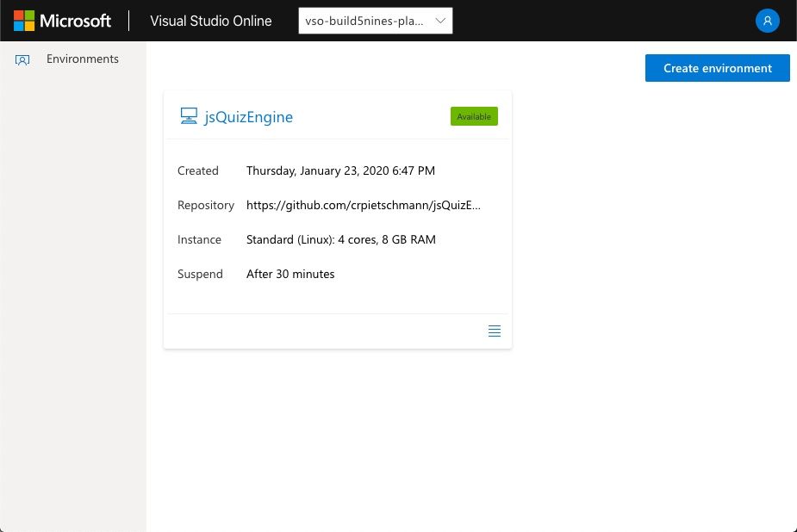797x532 pixels.
Task: Select Environments in the sidebar
Action: [83, 59]
